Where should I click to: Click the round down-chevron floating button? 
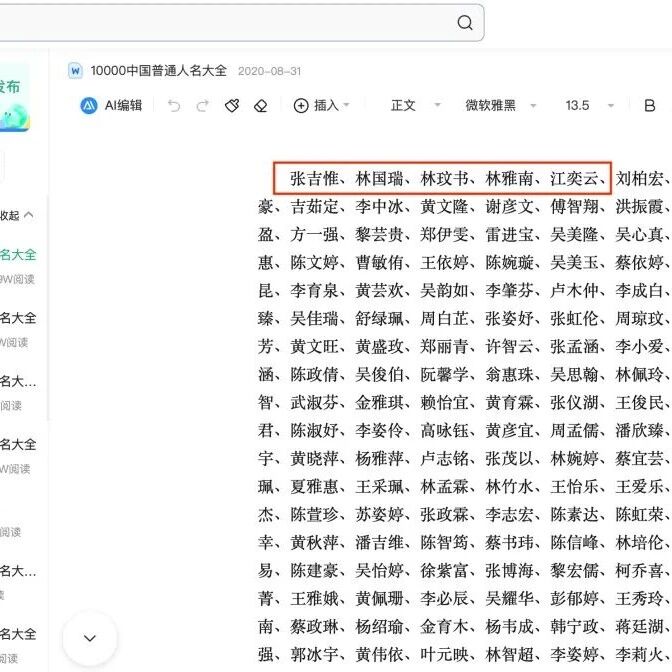(90, 638)
